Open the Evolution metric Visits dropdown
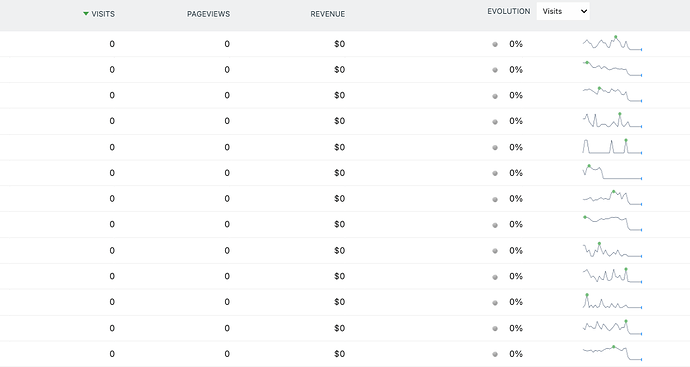Image resolution: width=690 pixels, height=367 pixels. pyautogui.click(x=563, y=11)
